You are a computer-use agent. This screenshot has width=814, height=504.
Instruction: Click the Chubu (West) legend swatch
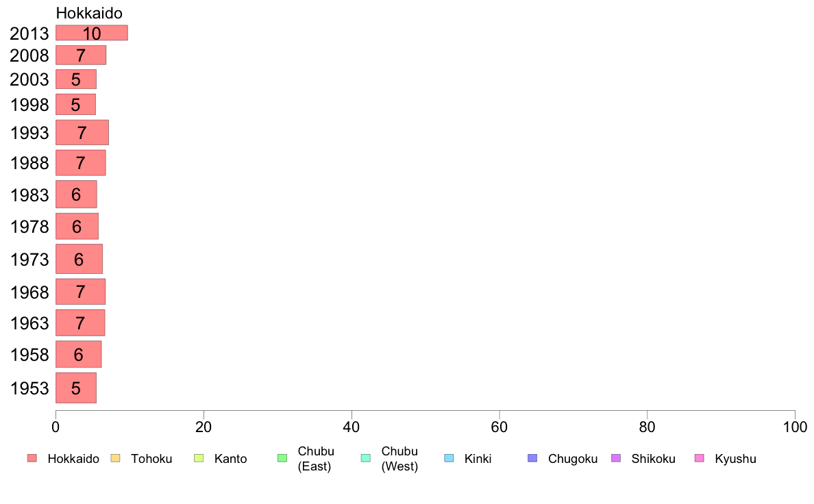365,458
